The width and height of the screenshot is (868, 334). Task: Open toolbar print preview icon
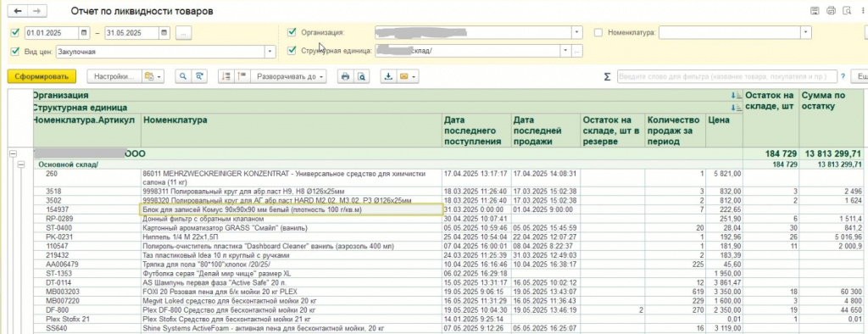coord(361,76)
